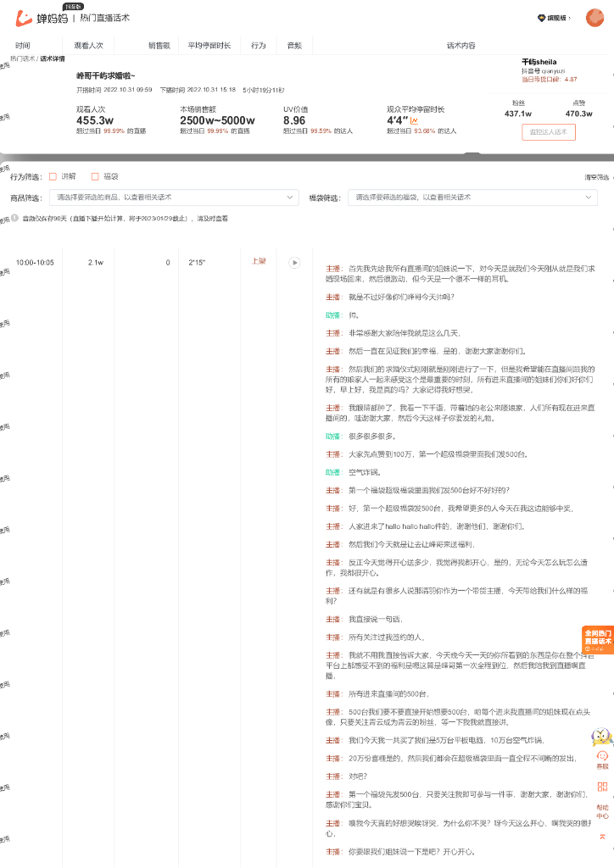The image size is (614, 868).
Task: Go to the 热门话术 breadcrumb link
Action: pos(22,58)
